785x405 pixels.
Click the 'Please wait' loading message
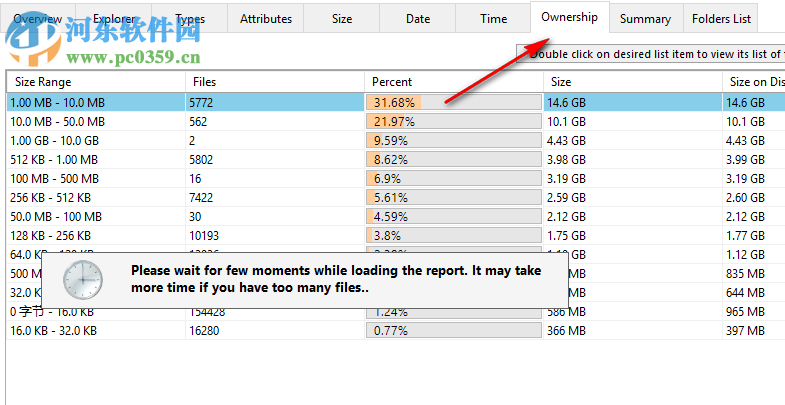336,279
